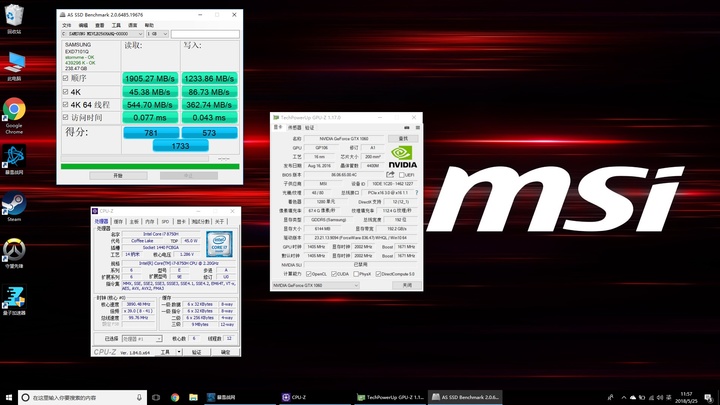The image size is (720, 405).
Task: Switch to the 验证 tab in GPU-Z
Action: click(310, 128)
